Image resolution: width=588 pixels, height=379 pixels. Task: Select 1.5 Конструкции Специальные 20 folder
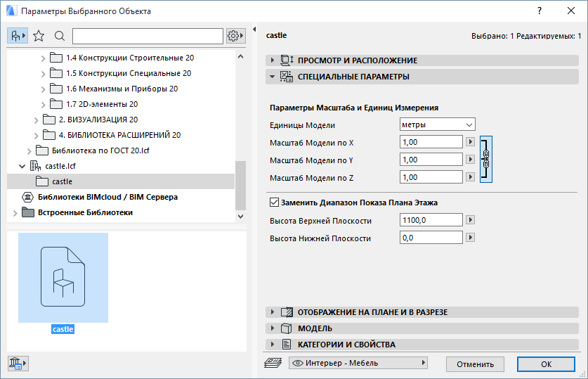pyautogui.click(x=129, y=73)
